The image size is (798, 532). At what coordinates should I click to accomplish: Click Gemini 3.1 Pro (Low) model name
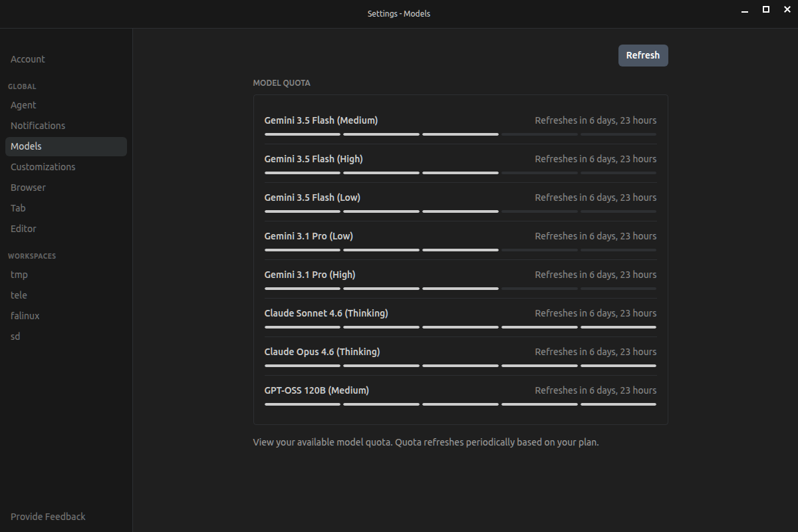pyautogui.click(x=309, y=236)
